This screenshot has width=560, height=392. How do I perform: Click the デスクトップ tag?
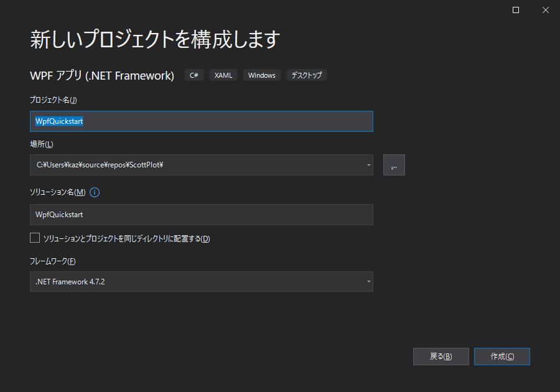(x=306, y=75)
